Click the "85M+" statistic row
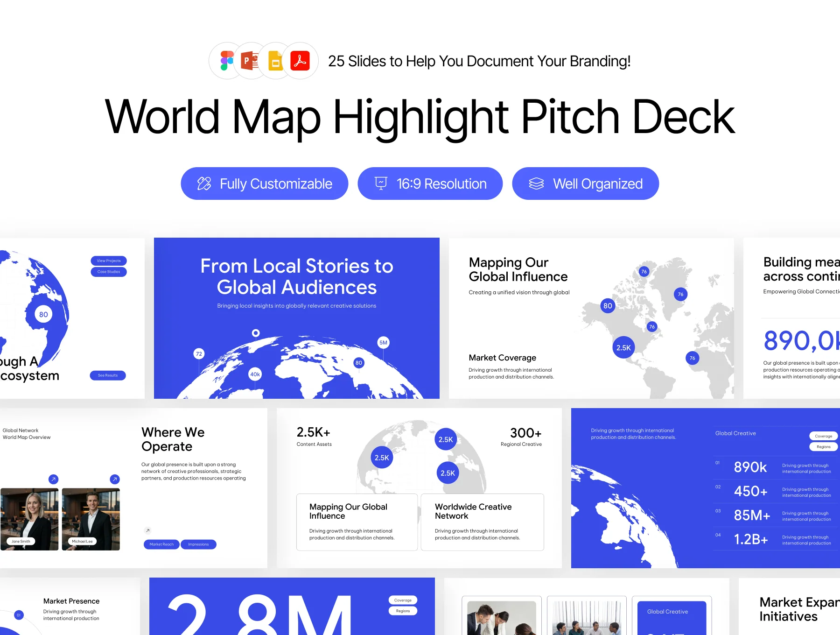 [x=776, y=515]
